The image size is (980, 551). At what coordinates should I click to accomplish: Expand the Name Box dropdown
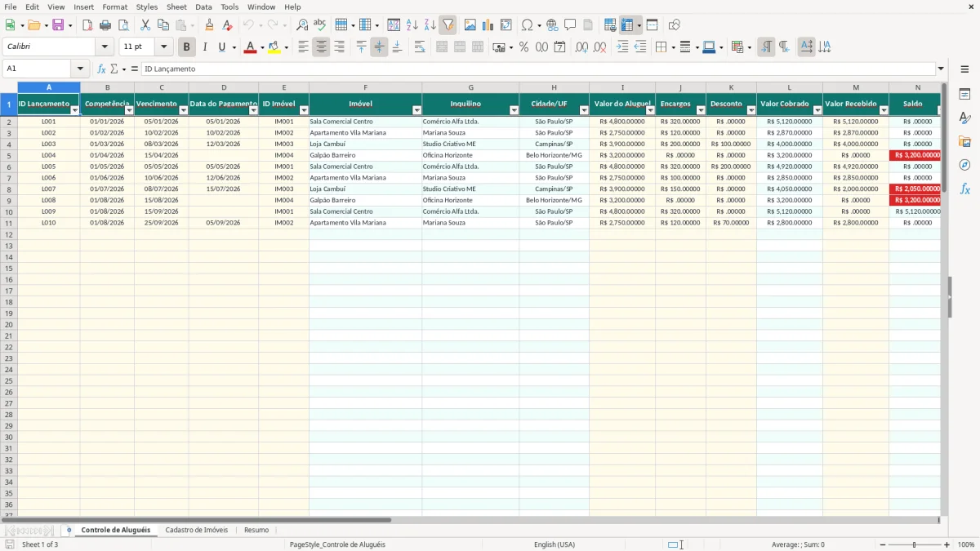[80, 69]
